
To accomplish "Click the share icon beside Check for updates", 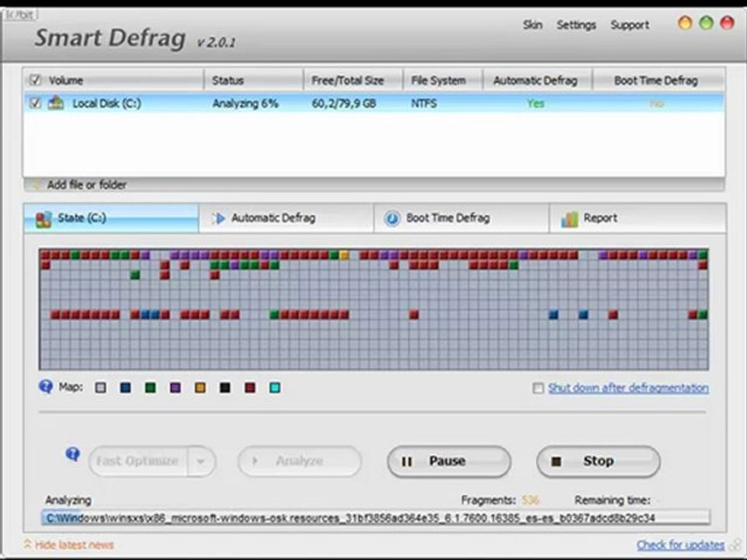I will (737, 544).
